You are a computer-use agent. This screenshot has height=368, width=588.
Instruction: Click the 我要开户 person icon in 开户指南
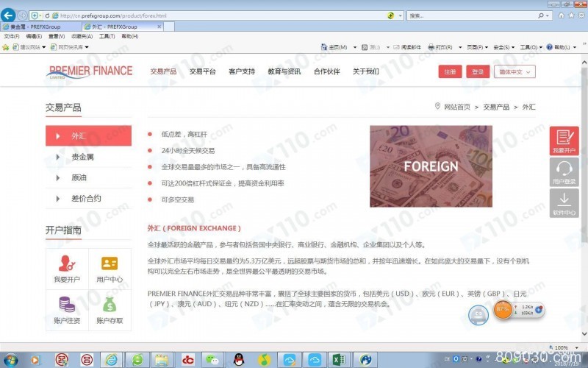click(67, 263)
